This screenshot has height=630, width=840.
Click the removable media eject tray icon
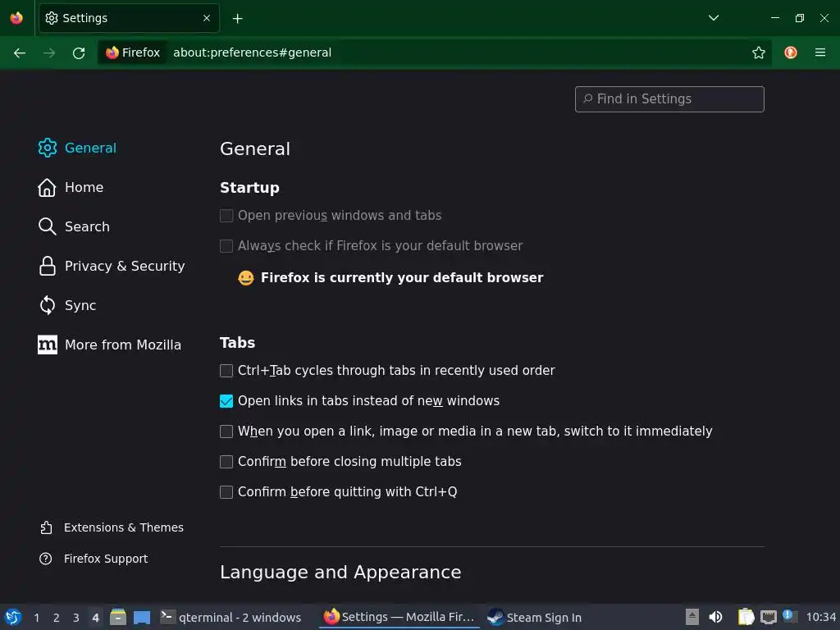692,617
